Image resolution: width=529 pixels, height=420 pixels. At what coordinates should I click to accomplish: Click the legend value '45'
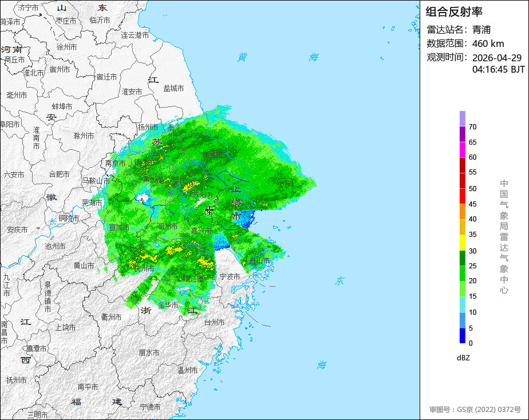(x=473, y=204)
